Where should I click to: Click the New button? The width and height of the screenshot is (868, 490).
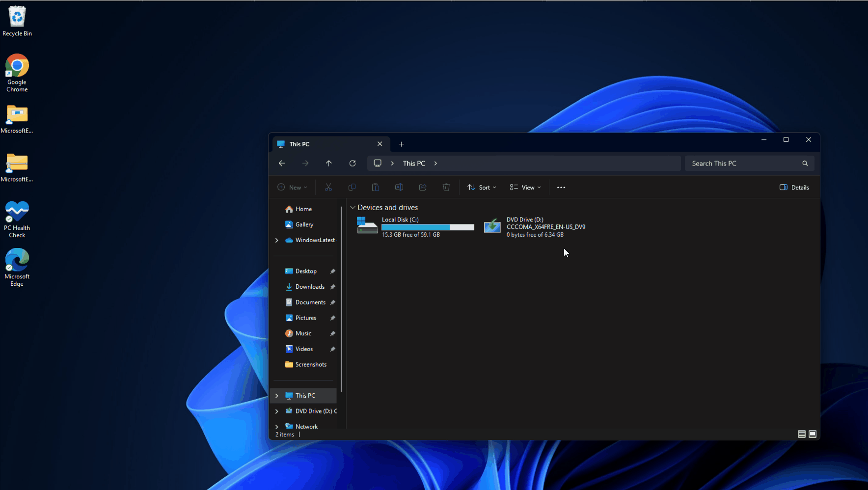pyautogui.click(x=293, y=187)
